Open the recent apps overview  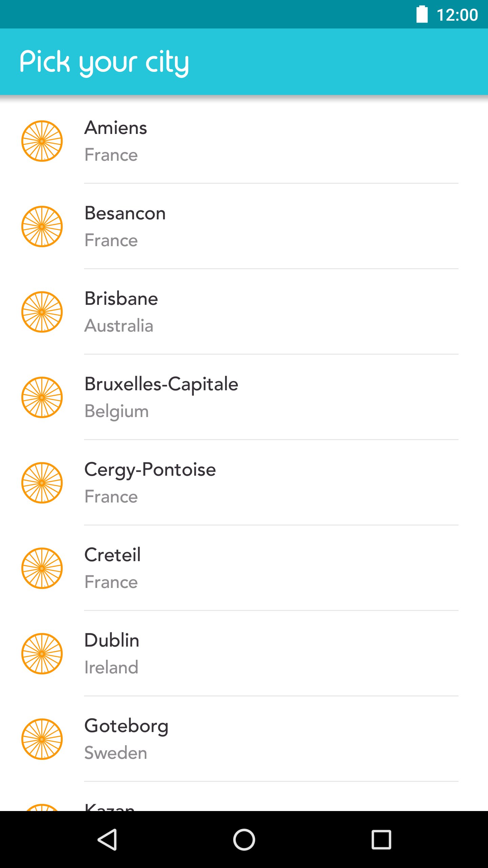click(x=381, y=840)
